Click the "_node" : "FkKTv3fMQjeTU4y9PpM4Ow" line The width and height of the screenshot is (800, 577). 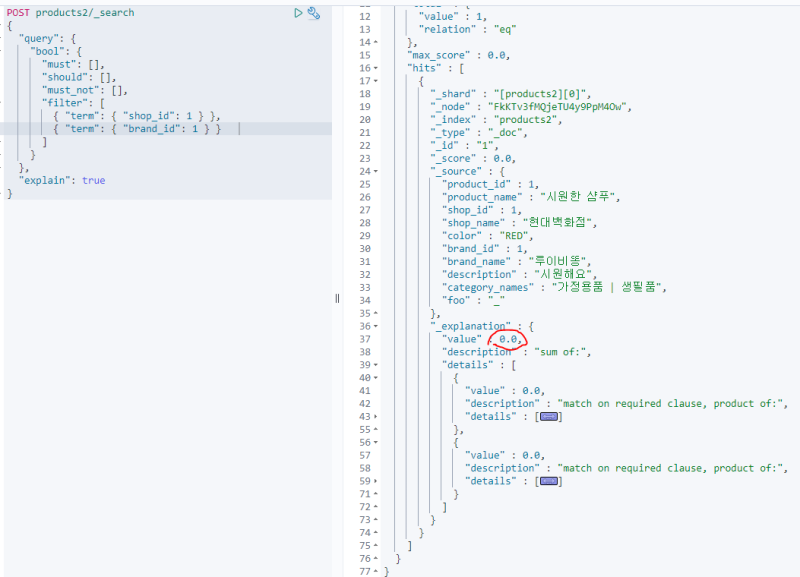click(x=531, y=107)
